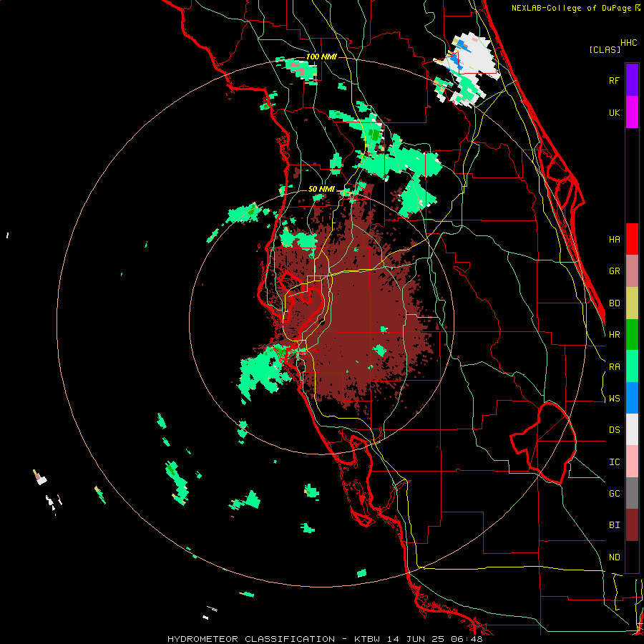This screenshot has width=644, height=644.
Task: Click the BI legend label
Action: point(614,525)
